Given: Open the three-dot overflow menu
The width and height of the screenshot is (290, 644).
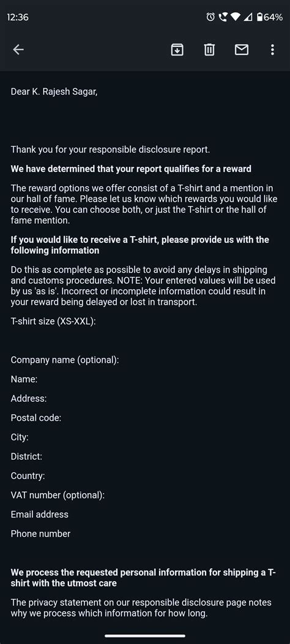Looking at the screenshot, I should point(272,50).
